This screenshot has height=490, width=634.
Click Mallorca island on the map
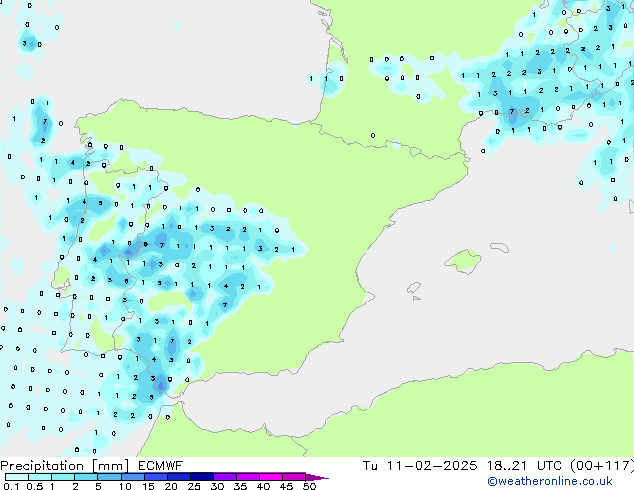coord(463,261)
